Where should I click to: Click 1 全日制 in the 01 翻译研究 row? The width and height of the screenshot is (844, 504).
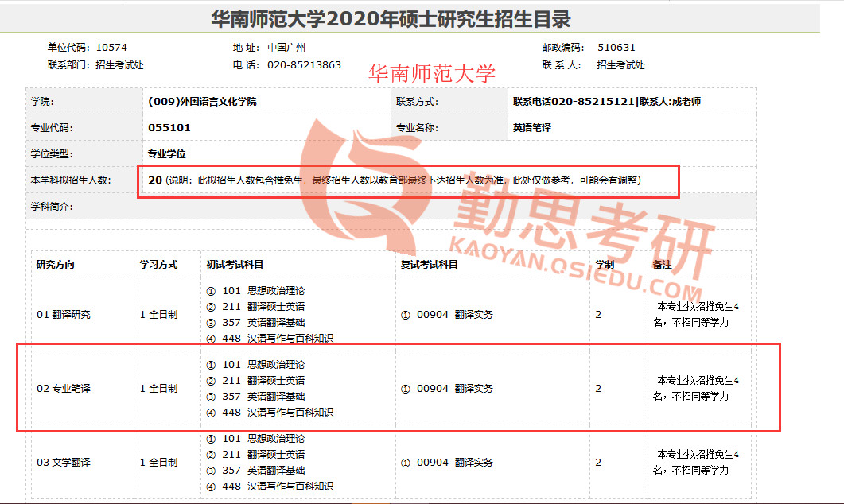(158, 315)
